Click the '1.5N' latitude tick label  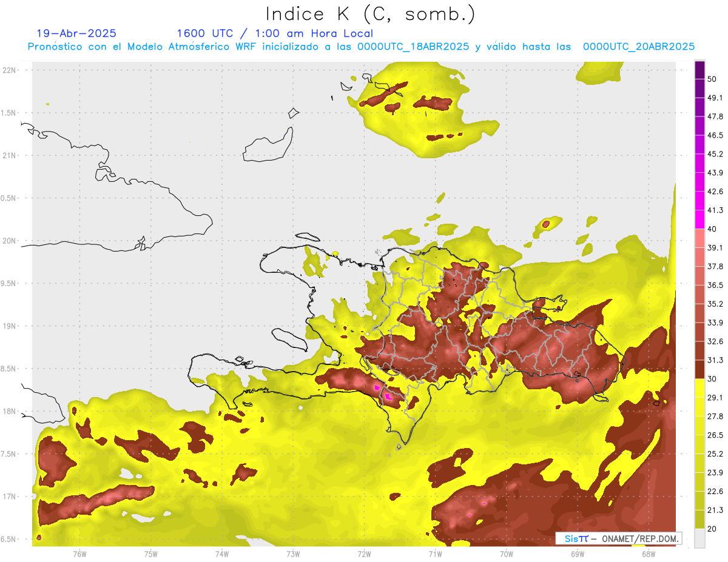[x=10, y=113]
